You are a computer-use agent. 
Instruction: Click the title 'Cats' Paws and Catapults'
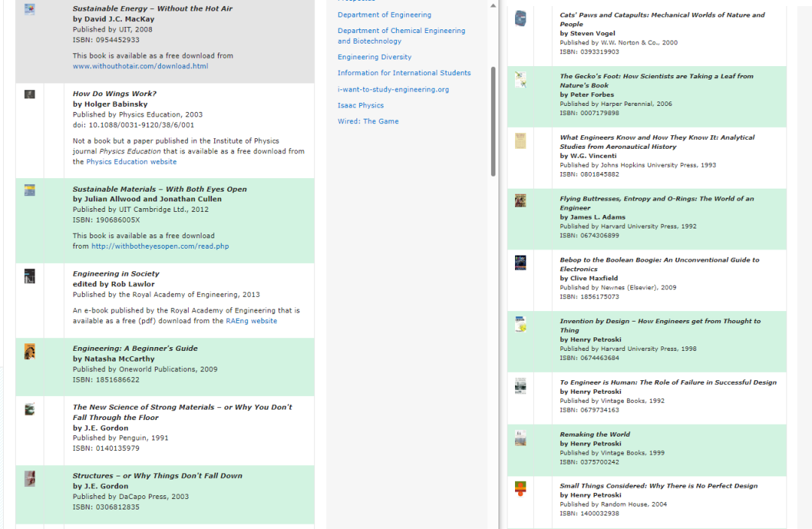[x=662, y=20]
